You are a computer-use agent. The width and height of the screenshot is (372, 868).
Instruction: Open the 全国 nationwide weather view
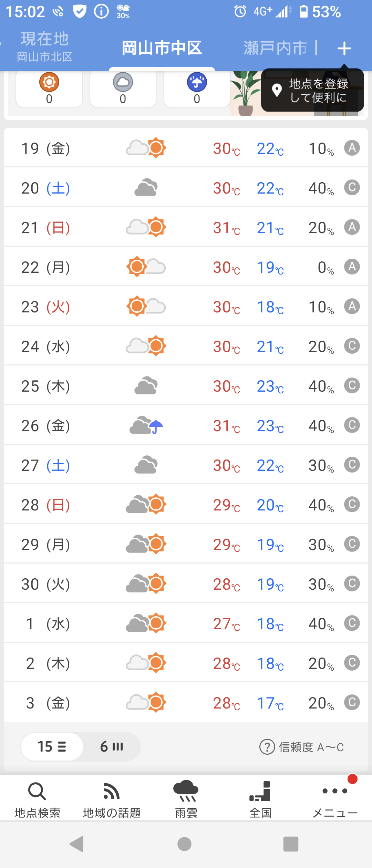(x=260, y=799)
